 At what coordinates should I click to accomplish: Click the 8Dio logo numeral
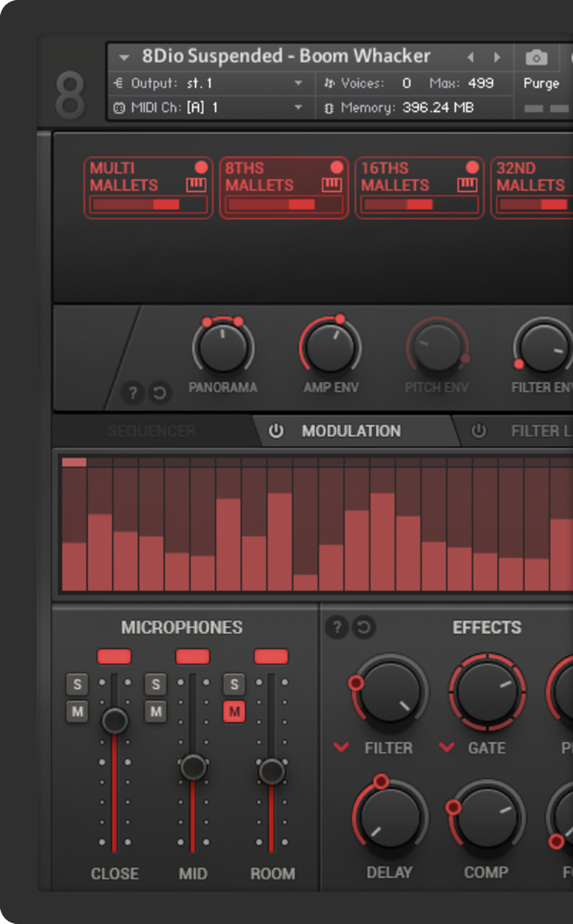coord(70,95)
